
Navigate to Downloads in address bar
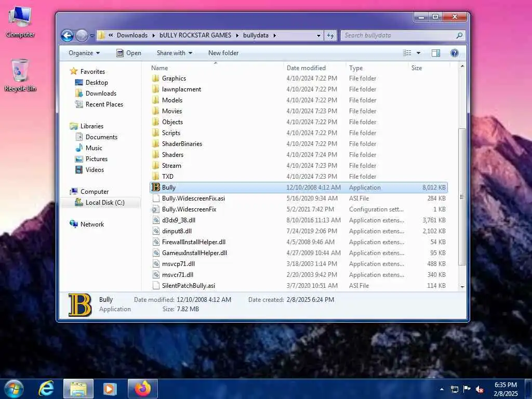pyautogui.click(x=132, y=35)
